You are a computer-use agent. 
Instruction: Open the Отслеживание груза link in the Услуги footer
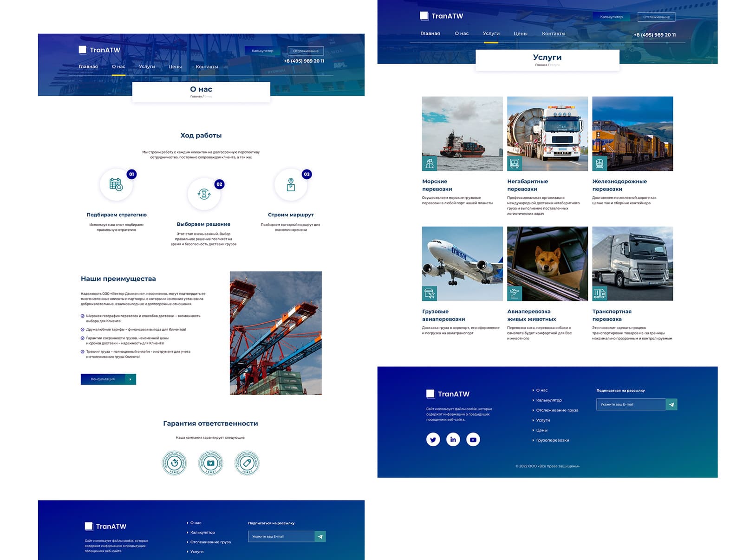coord(557,410)
